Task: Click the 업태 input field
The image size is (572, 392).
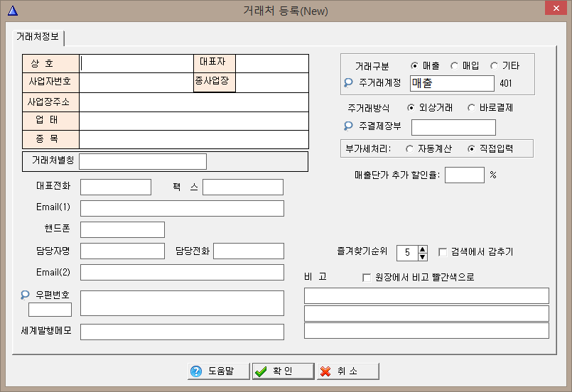Action: (194, 121)
